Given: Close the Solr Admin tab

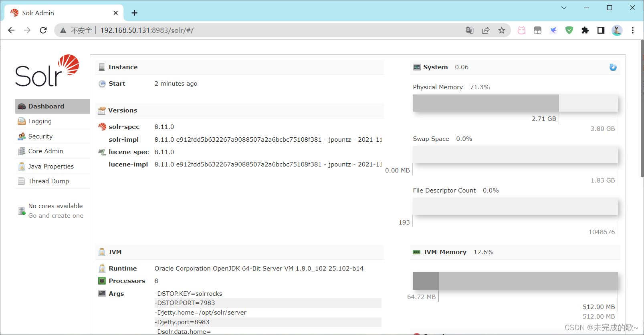Looking at the screenshot, I should tap(115, 13).
